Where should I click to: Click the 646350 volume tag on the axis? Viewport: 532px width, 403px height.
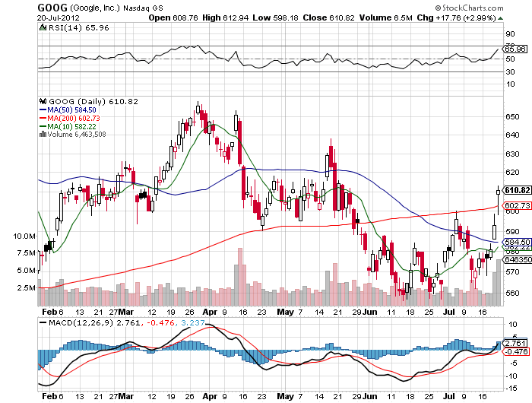(518, 259)
